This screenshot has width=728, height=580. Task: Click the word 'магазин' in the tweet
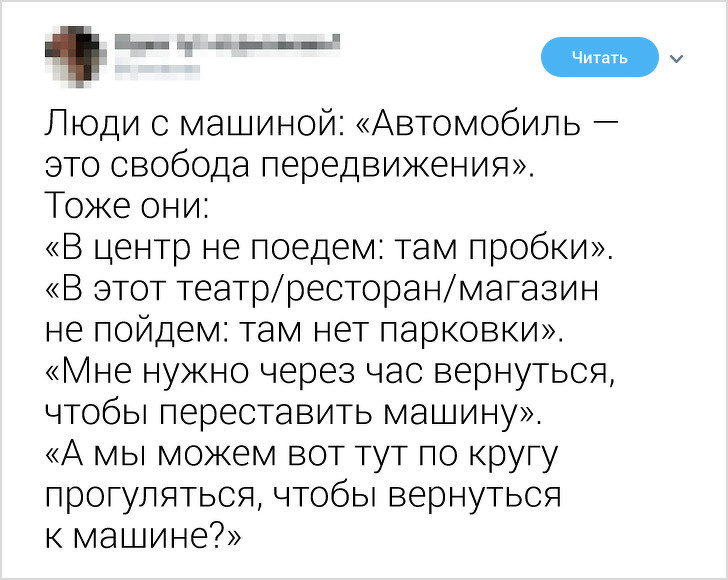(532, 289)
